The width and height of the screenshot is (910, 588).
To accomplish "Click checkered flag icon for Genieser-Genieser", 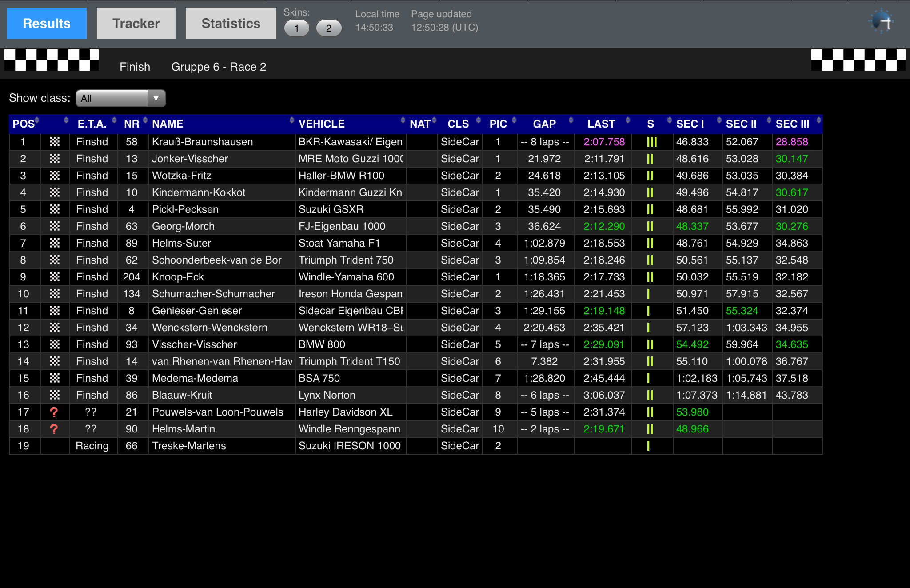I will coord(55,311).
